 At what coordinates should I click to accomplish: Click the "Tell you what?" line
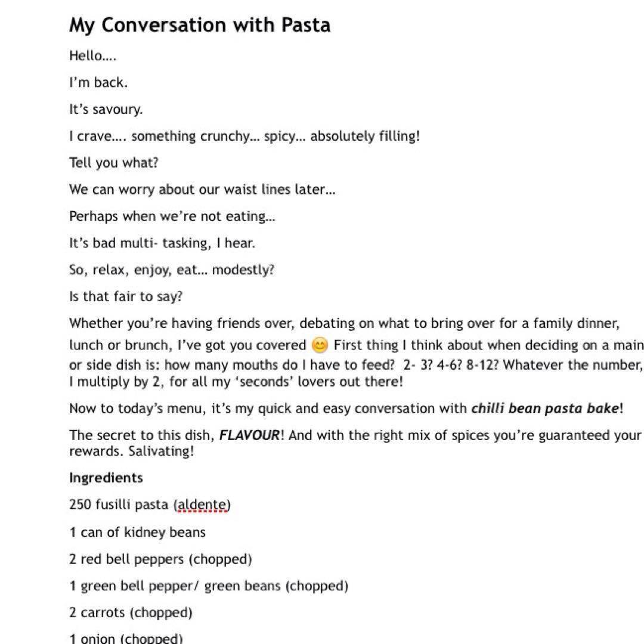click(x=113, y=163)
